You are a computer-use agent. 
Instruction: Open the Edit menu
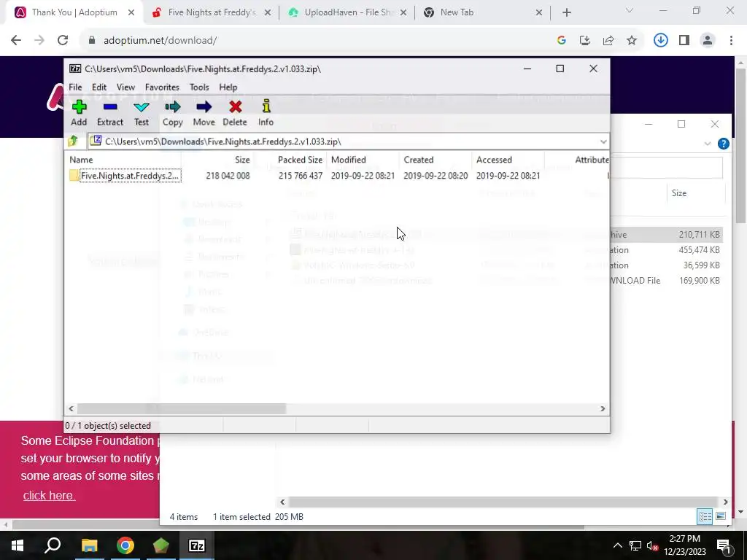click(99, 87)
